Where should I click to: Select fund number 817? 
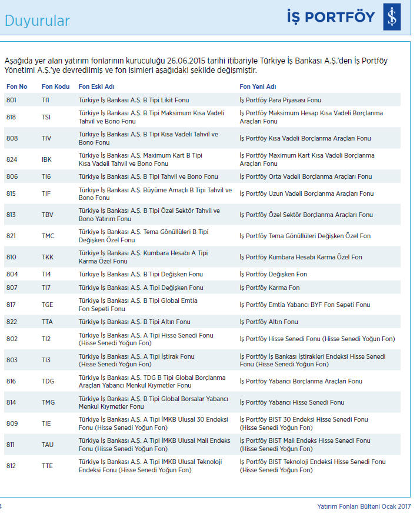11,305
